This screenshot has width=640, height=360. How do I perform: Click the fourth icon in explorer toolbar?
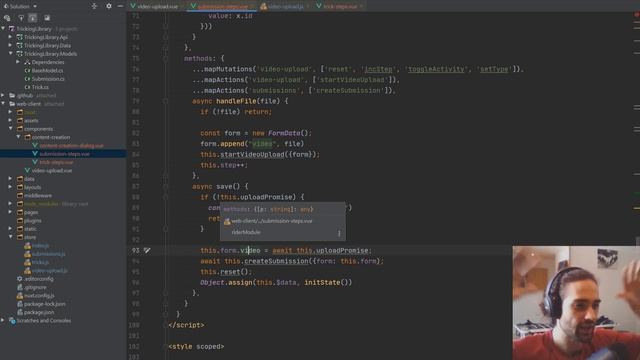pyautogui.click(x=47, y=18)
